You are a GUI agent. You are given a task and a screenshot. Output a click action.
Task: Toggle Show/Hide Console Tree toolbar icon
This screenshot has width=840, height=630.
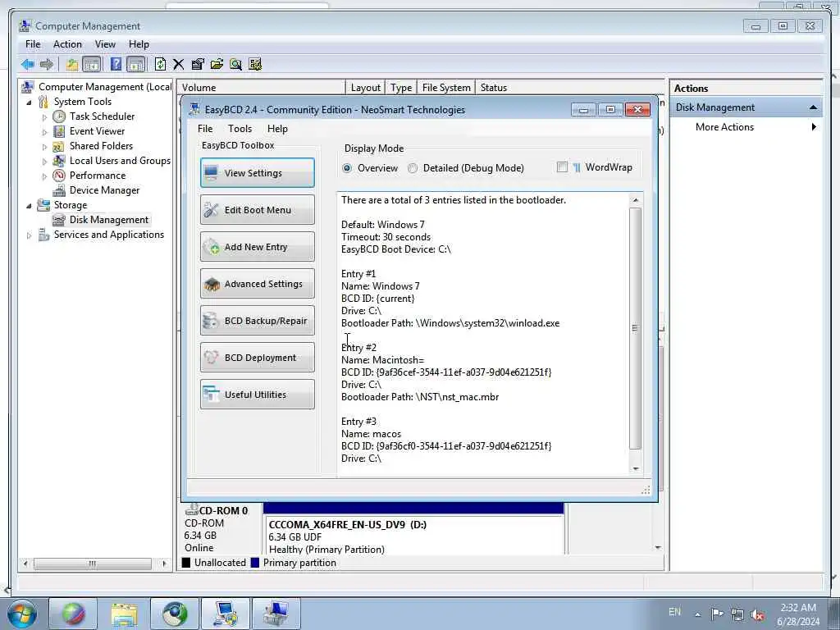click(92, 65)
